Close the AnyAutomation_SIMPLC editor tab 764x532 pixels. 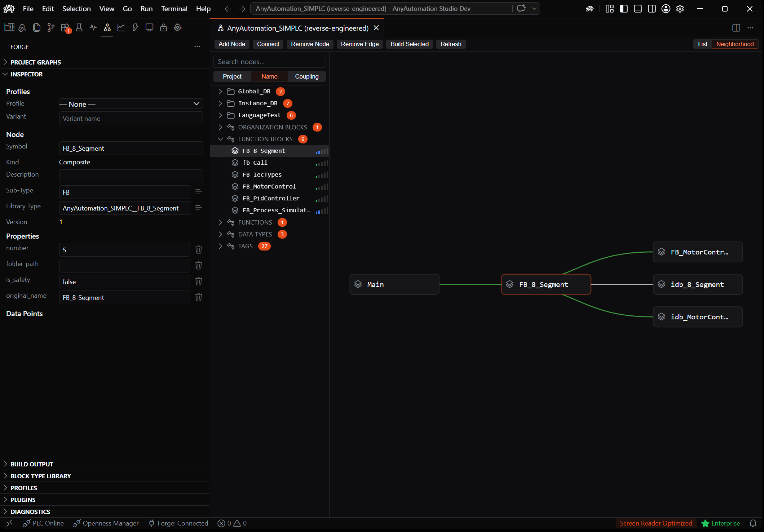[376, 28]
